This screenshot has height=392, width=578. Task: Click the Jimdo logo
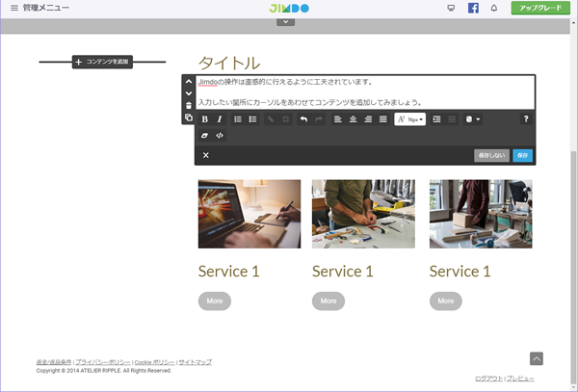(289, 8)
